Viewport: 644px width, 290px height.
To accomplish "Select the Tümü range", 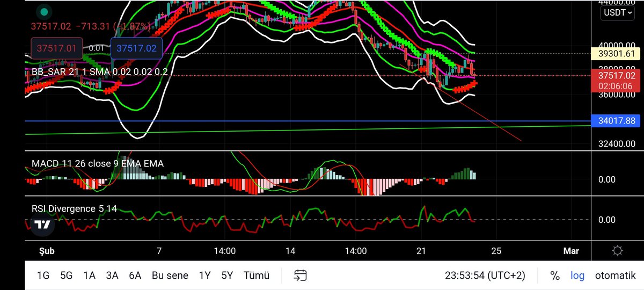I will tap(256, 275).
